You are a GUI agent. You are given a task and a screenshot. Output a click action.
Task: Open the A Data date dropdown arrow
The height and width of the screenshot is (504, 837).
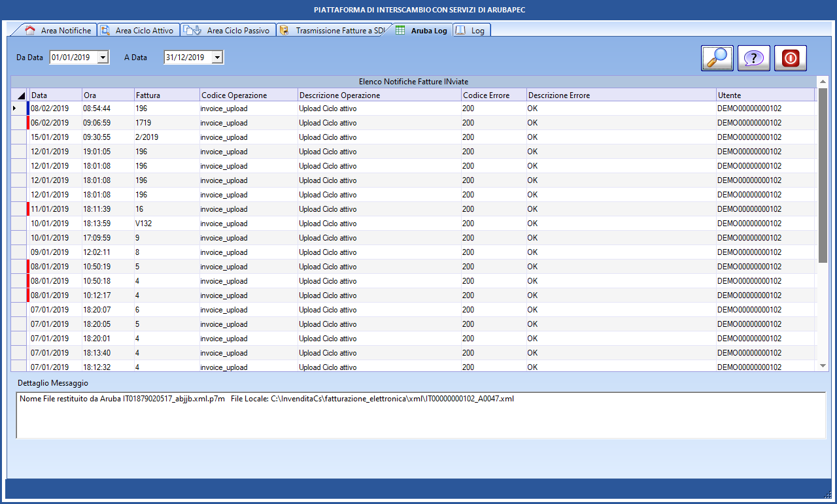click(x=218, y=58)
